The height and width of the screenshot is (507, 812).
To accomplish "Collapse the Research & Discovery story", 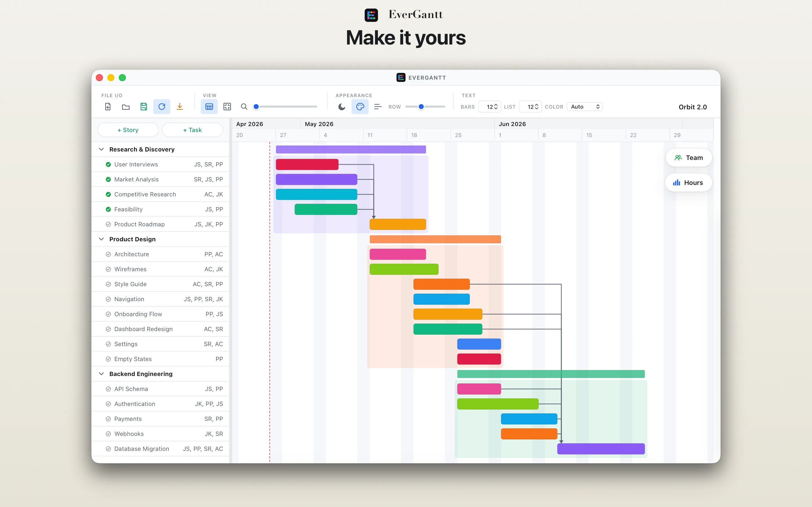I will [101, 149].
